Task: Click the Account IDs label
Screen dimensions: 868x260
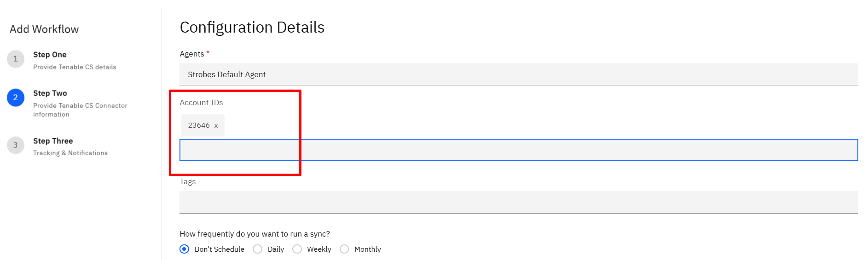Action: tap(201, 102)
